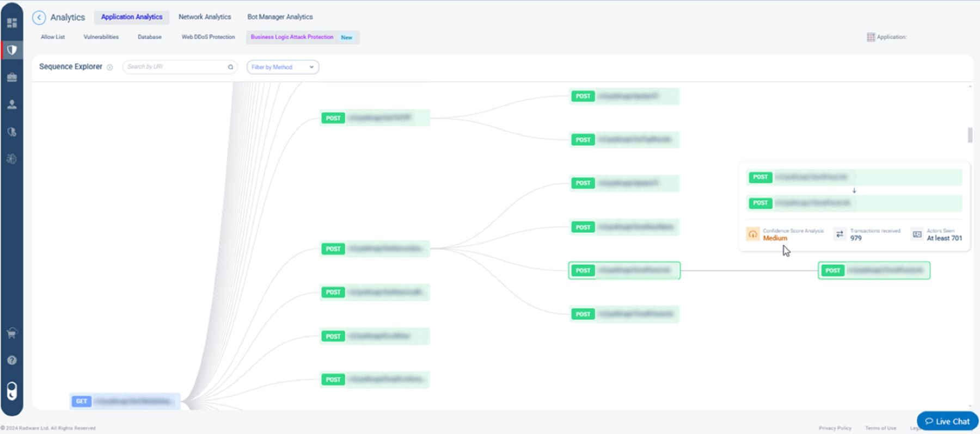Click the Application selector grid icon
The width and height of the screenshot is (980, 434).
tap(871, 37)
